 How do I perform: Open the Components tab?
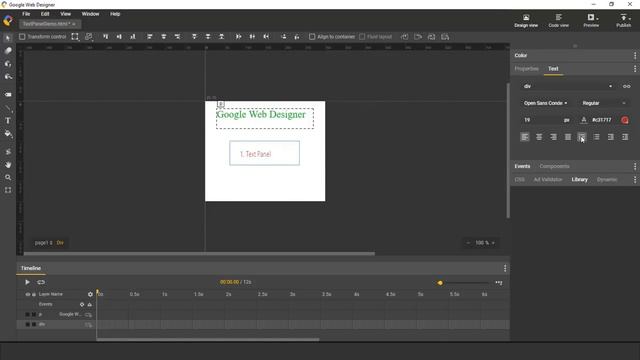(x=554, y=166)
